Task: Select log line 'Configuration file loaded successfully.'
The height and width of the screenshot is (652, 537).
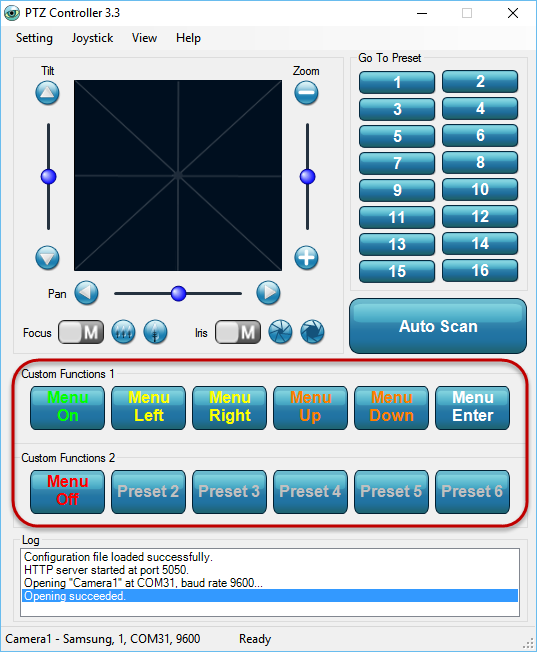Action: [x=270, y=557]
